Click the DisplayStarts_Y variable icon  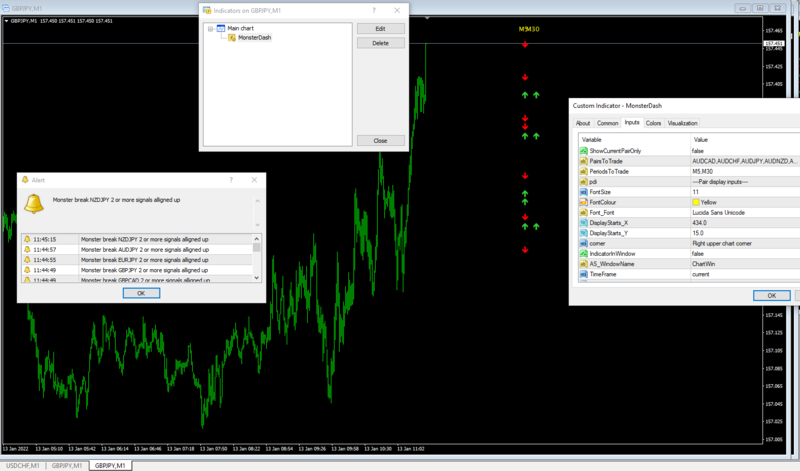click(584, 233)
